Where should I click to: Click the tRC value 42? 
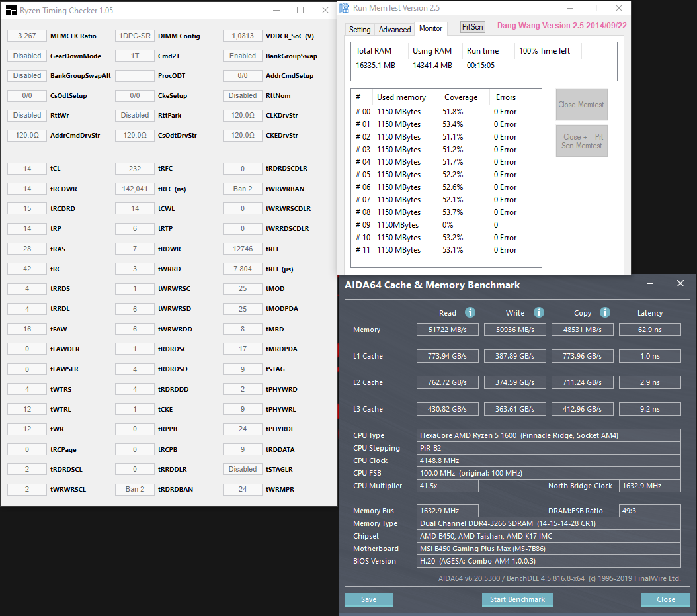click(x=27, y=269)
